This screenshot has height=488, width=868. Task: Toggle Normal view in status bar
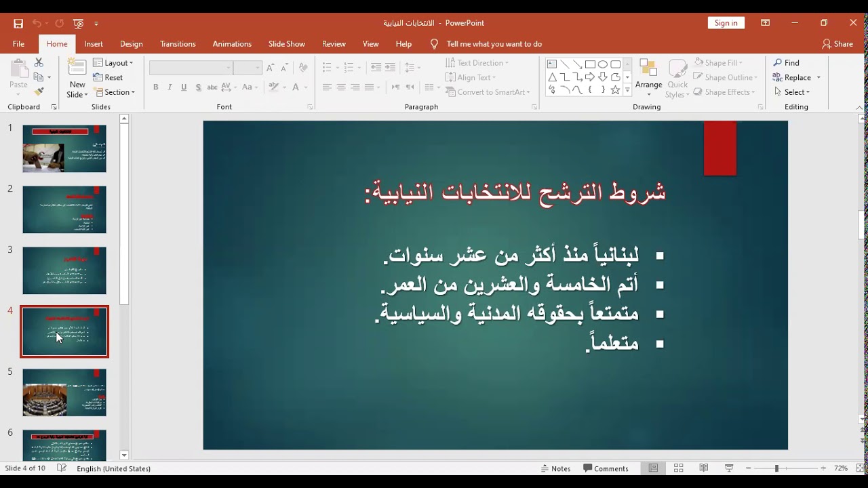[x=653, y=468]
